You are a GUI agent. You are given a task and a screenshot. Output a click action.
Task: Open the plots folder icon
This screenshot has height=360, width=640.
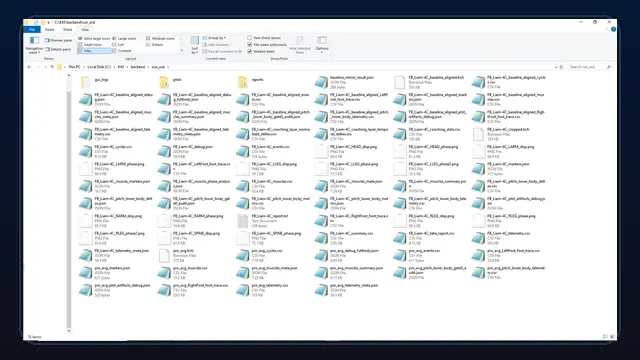(x=164, y=82)
